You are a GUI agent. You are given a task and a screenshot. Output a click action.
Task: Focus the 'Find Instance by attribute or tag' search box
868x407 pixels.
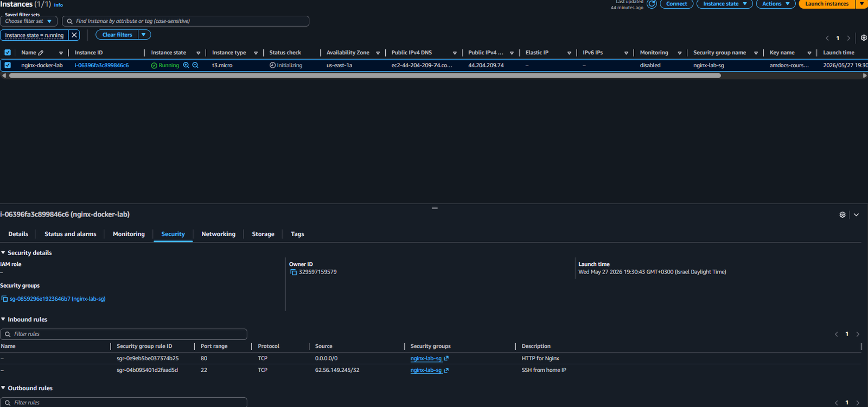point(186,21)
